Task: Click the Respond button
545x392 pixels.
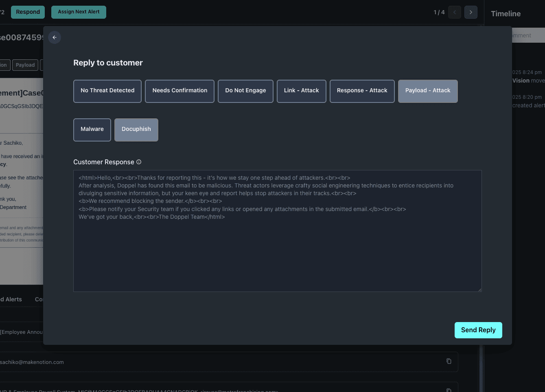Action: pyautogui.click(x=28, y=12)
